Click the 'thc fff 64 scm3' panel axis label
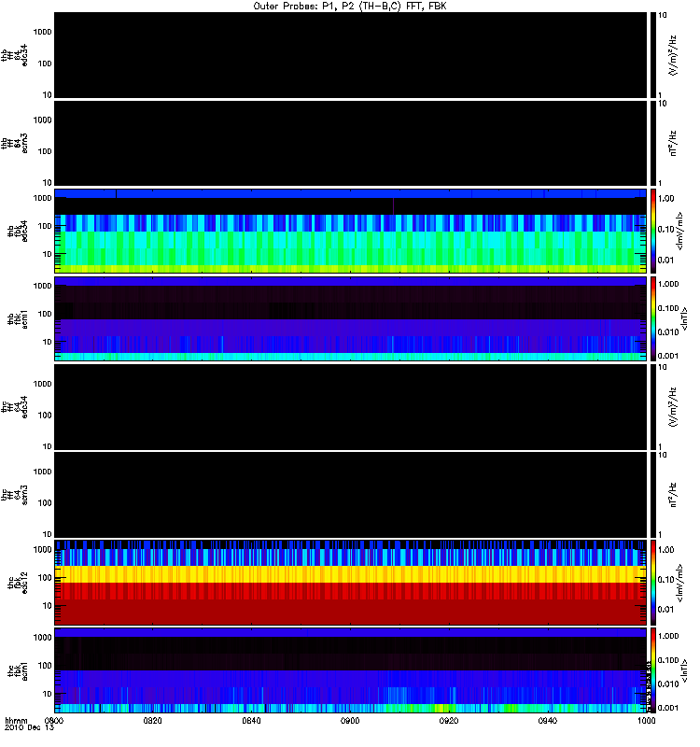Screen dimensions: 700x747 (x=14, y=495)
